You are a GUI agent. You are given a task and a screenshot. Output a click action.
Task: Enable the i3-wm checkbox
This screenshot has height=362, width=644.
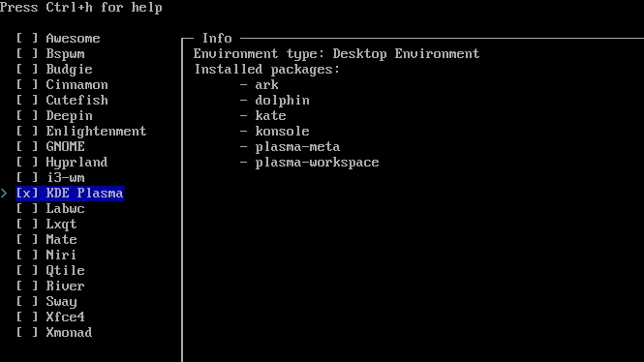point(27,178)
